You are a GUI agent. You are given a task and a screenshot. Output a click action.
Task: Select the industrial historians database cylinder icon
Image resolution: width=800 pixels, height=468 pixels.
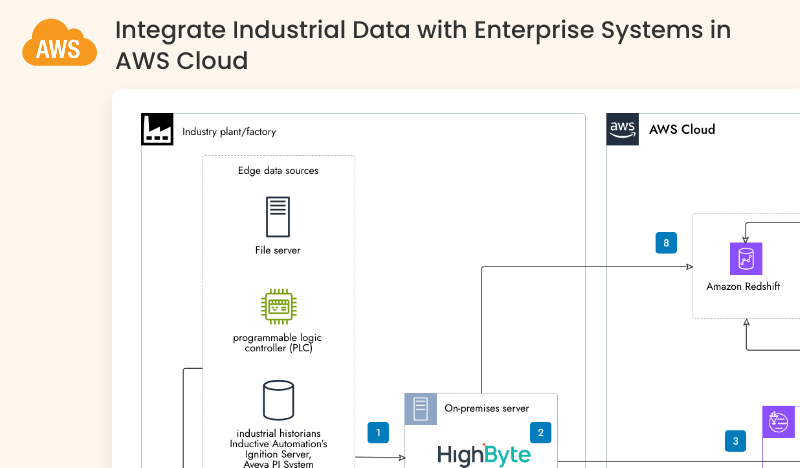[x=277, y=399]
